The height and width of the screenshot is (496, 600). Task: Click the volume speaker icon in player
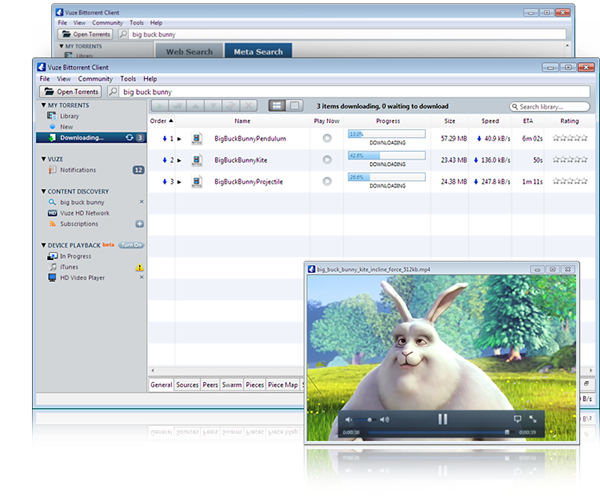click(349, 419)
